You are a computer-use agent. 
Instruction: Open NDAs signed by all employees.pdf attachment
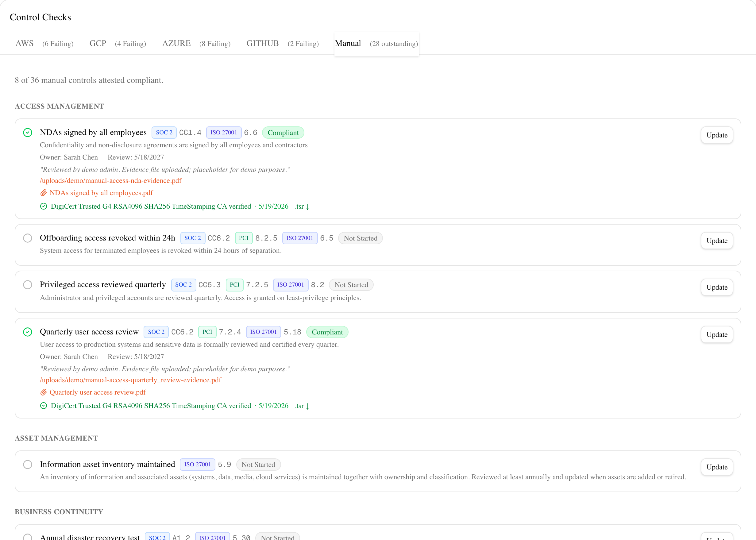click(101, 193)
